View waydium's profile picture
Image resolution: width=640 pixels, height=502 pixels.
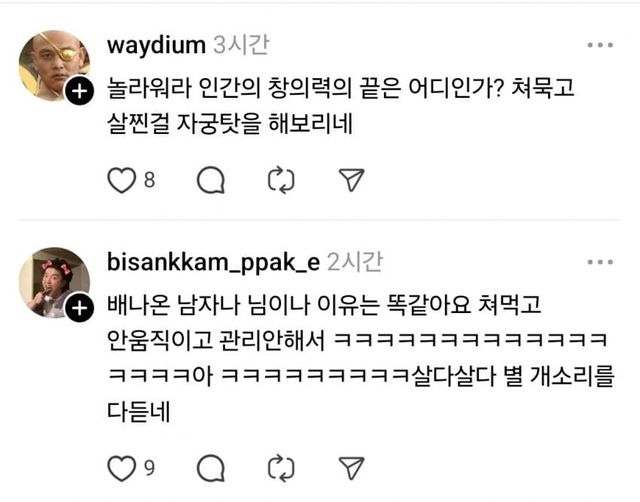click(54, 65)
